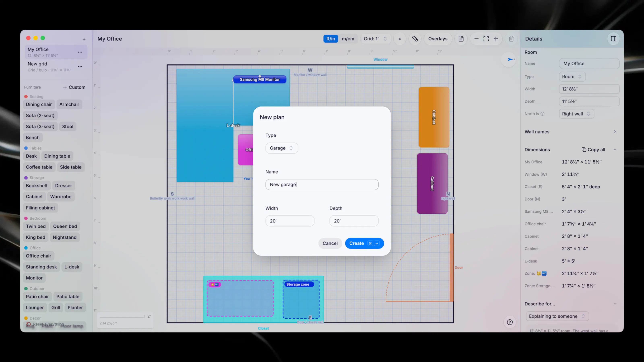
Task: Add a Standing desk
Action: tap(41, 267)
